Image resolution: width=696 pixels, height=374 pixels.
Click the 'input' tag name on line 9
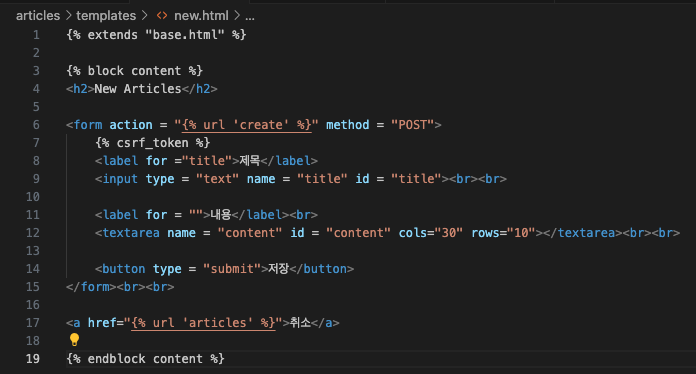[x=120, y=179]
